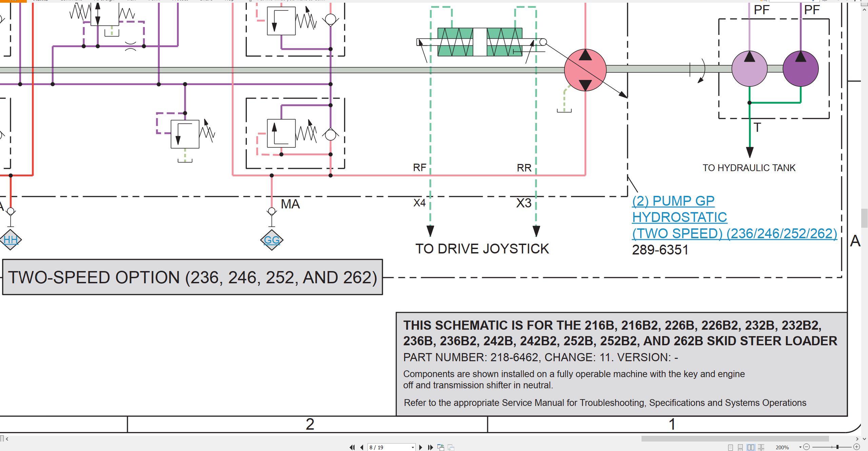Image resolution: width=868 pixels, height=451 pixels.
Task: Open the 200% zoom level dropdown
Action: tap(800, 447)
